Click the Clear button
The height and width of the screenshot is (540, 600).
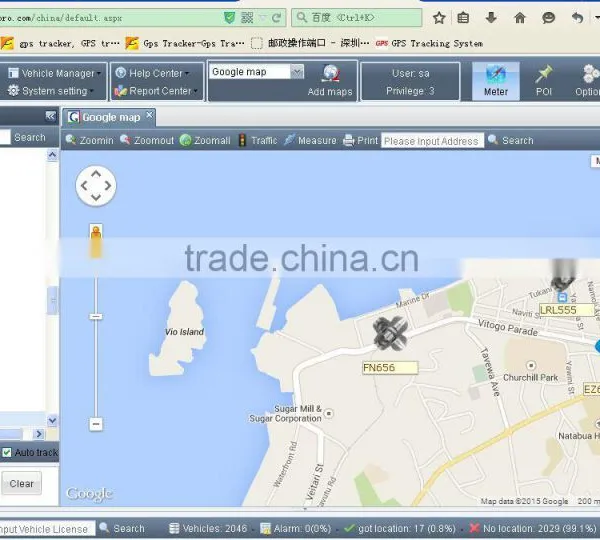pyautogui.click(x=21, y=483)
